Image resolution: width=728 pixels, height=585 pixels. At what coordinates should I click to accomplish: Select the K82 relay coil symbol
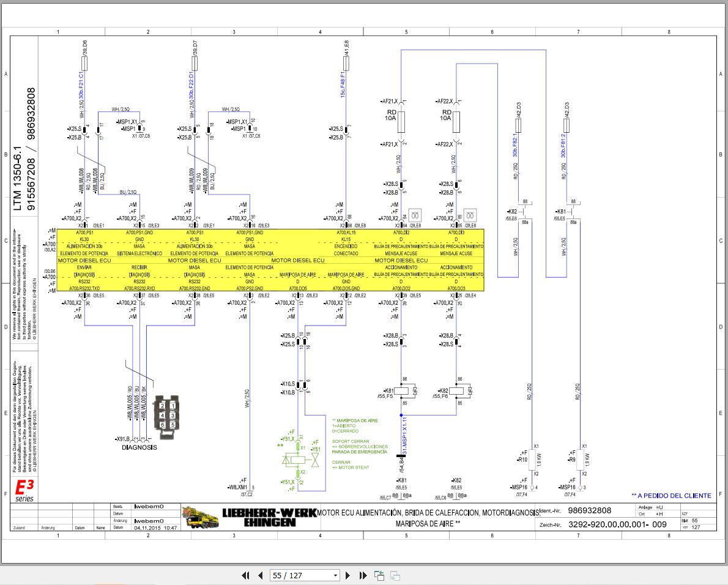(456, 391)
